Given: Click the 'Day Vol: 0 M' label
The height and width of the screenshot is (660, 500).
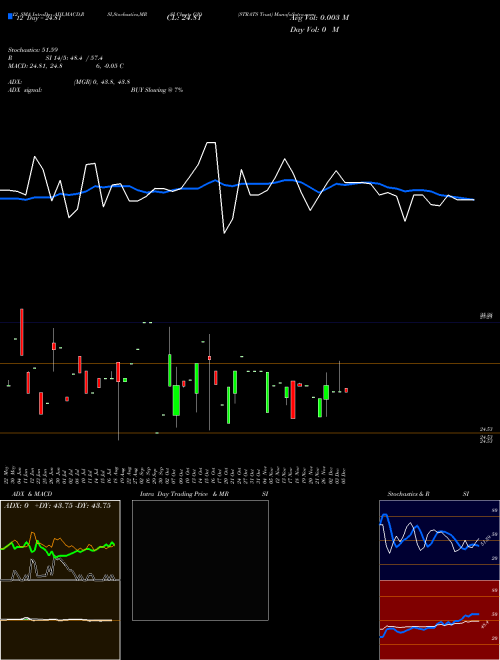Looking at the screenshot, I should pyautogui.click(x=314, y=30).
